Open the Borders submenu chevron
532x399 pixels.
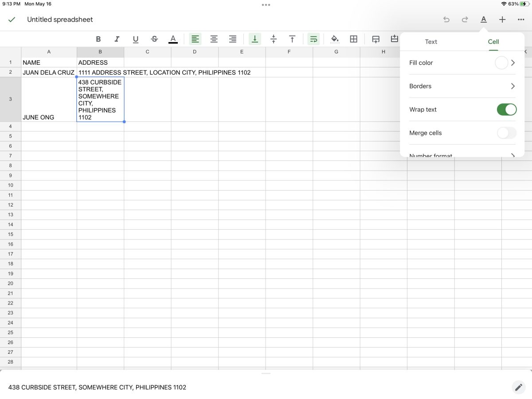513,86
